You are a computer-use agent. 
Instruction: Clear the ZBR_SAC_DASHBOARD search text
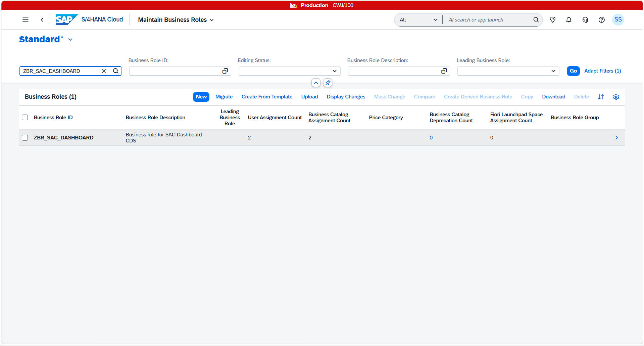tap(104, 71)
